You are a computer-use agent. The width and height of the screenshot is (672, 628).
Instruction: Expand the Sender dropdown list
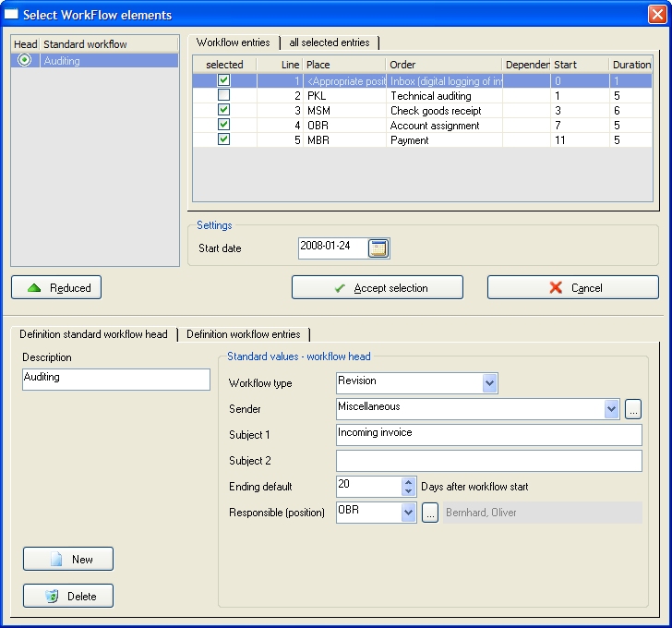tap(612, 409)
